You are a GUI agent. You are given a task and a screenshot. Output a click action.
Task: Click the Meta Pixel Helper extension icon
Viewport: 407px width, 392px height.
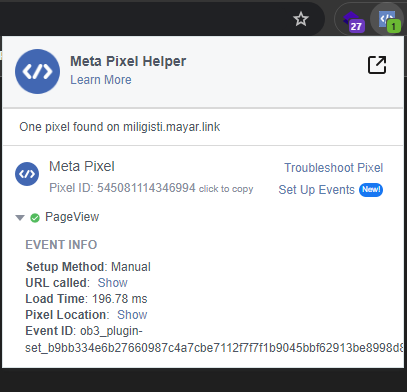click(388, 21)
